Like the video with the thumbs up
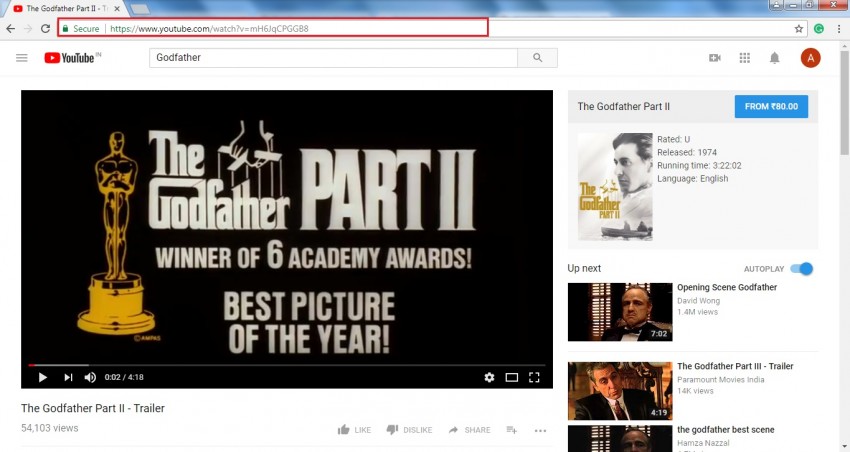The image size is (850, 452). [x=355, y=430]
